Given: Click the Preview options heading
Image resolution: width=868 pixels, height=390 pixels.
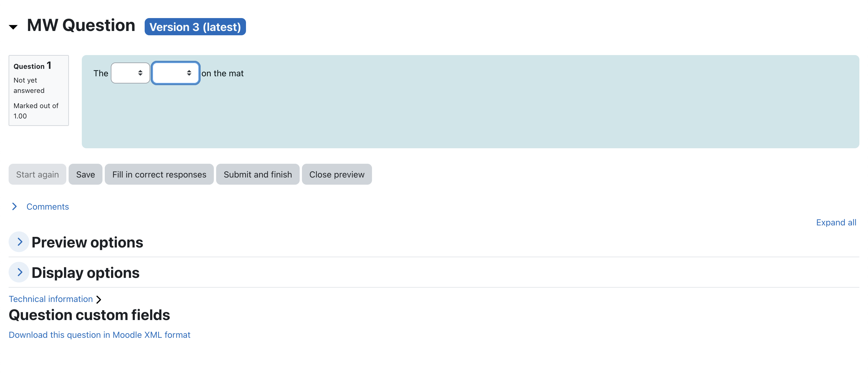Looking at the screenshot, I should tap(87, 242).
